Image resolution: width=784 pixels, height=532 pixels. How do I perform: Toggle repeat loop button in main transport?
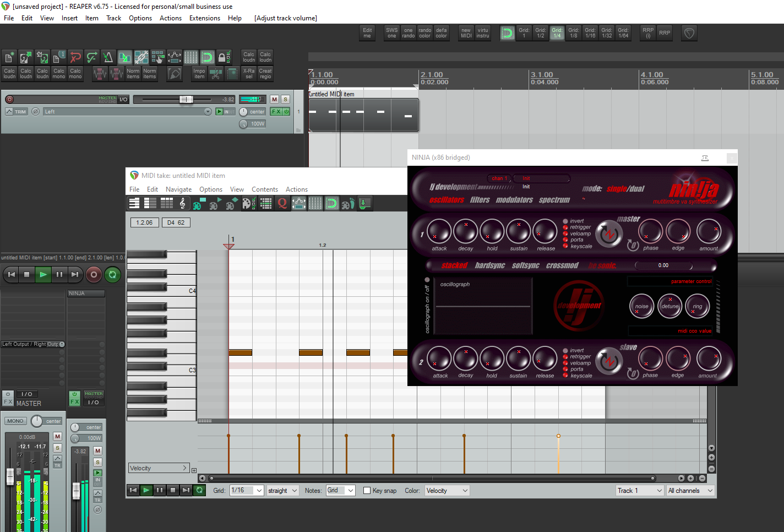click(113, 274)
